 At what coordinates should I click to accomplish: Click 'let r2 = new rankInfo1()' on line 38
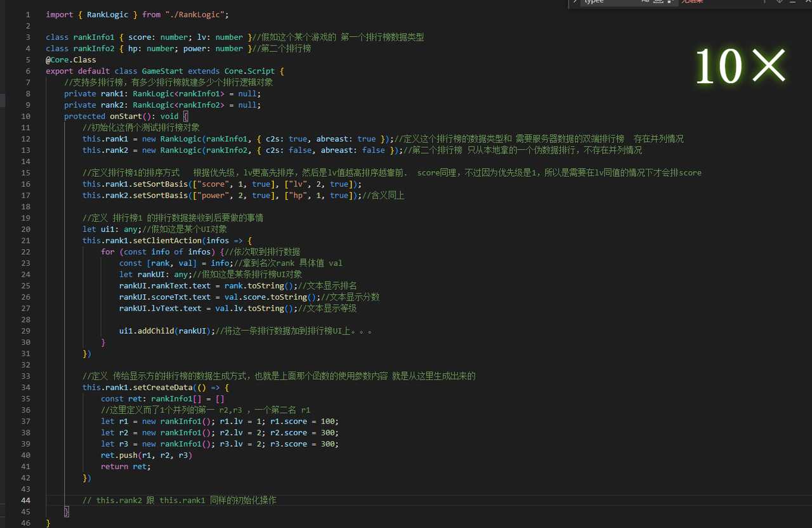click(x=158, y=433)
